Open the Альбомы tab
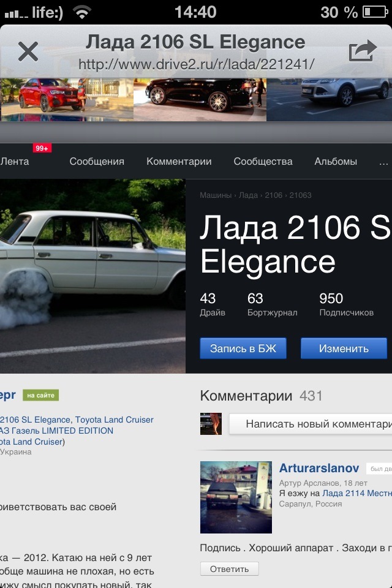This screenshot has width=392, height=588. coord(336,161)
